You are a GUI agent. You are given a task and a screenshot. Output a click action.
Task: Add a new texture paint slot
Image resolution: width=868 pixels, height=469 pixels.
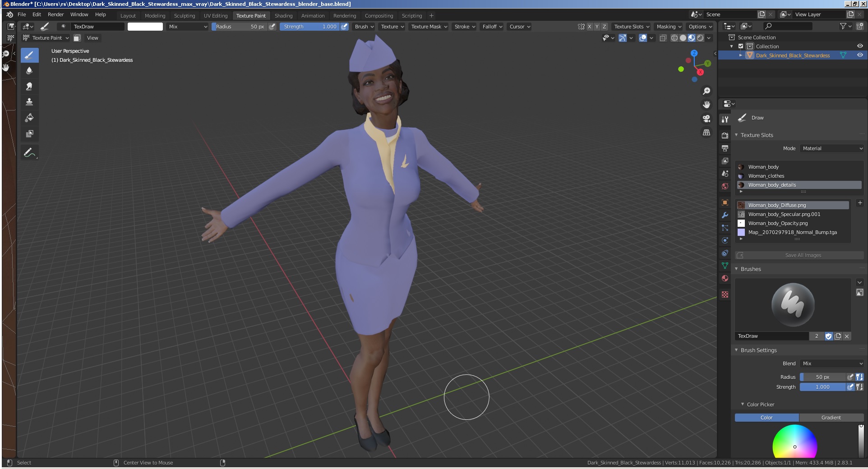click(859, 203)
